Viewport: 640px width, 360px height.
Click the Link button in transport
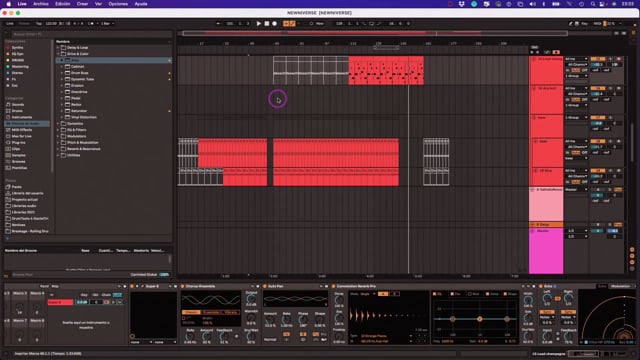point(9,24)
